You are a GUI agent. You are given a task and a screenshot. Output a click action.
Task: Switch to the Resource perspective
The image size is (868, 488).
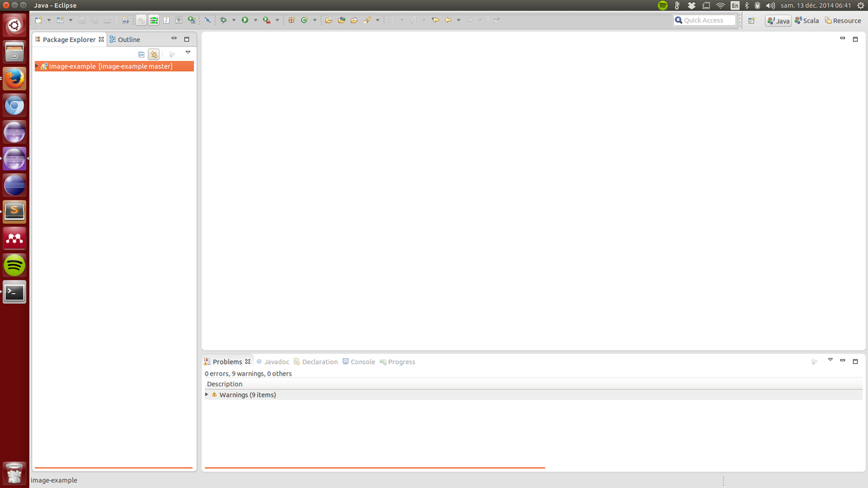(x=843, y=20)
